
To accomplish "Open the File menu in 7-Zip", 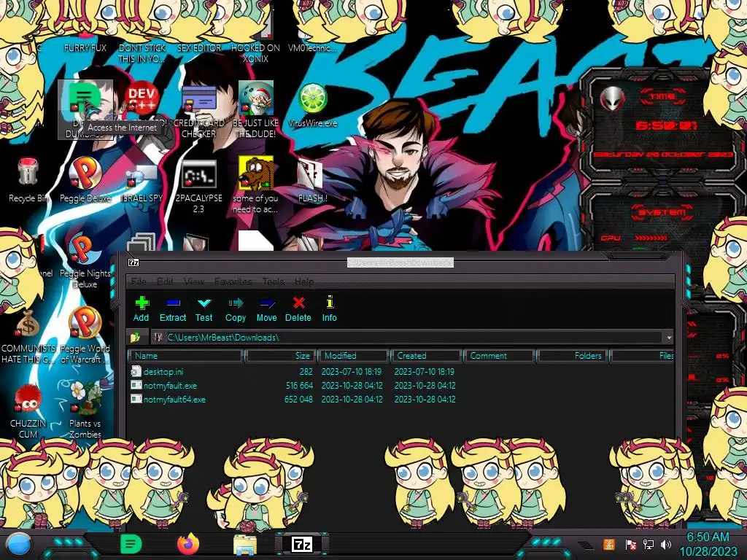I will (139, 281).
